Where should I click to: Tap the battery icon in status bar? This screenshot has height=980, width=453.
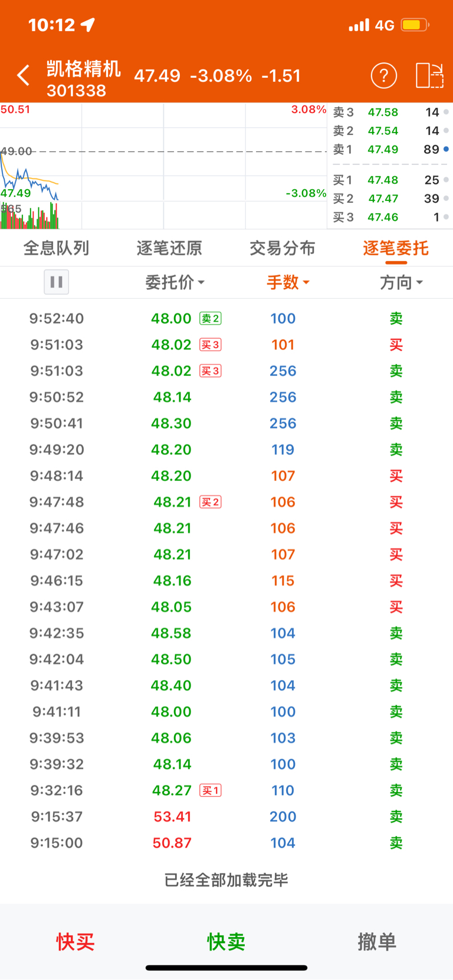(415, 25)
